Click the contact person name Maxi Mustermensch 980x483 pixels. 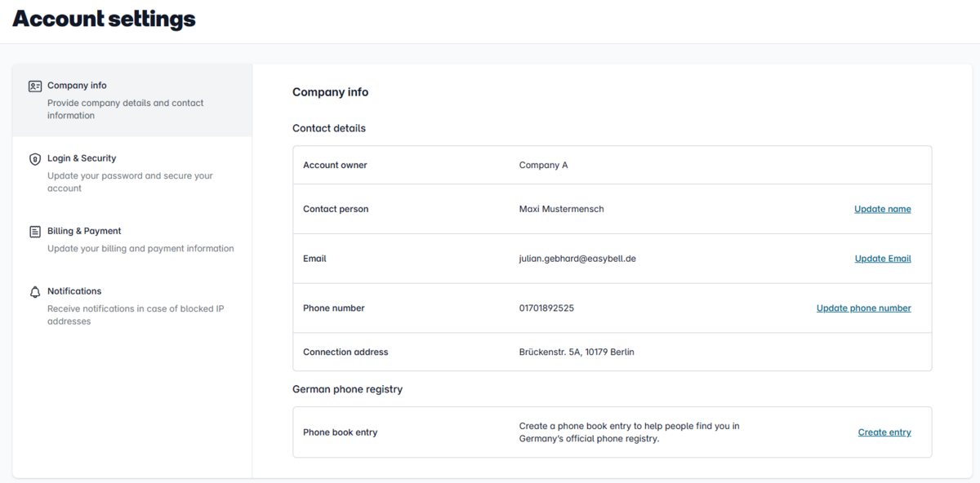point(561,209)
